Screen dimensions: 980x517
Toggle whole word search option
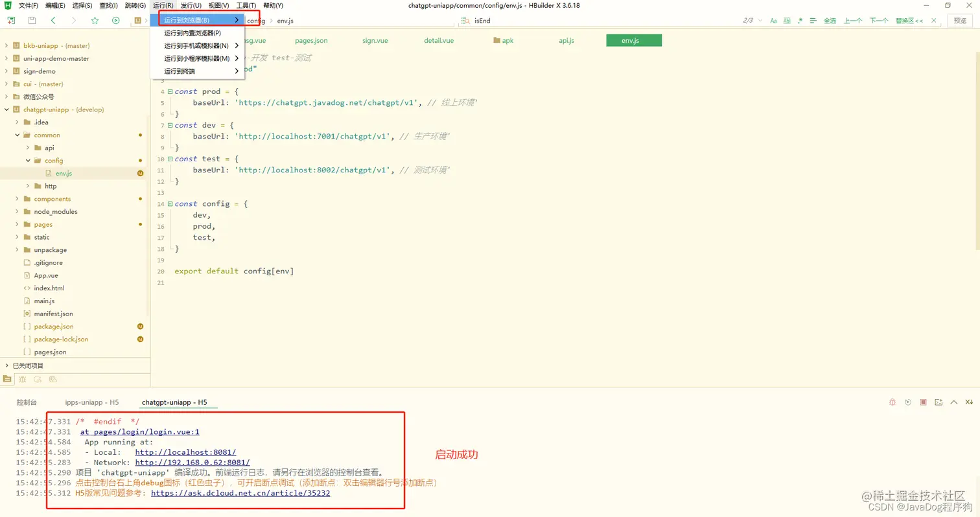(787, 21)
